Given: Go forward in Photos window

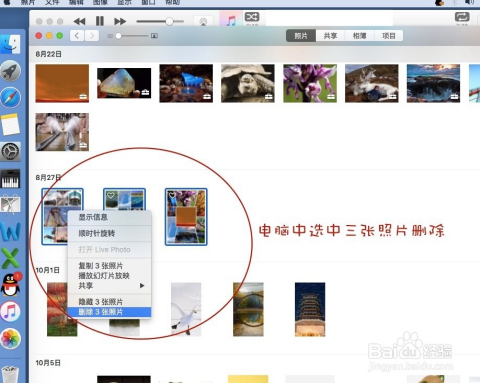Looking at the screenshot, I should pyautogui.click(x=92, y=36).
